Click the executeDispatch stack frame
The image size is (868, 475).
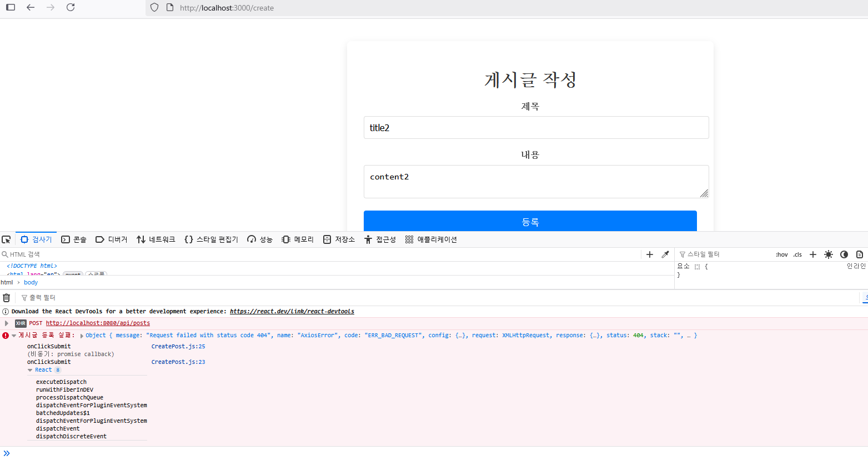[x=61, y=382]
